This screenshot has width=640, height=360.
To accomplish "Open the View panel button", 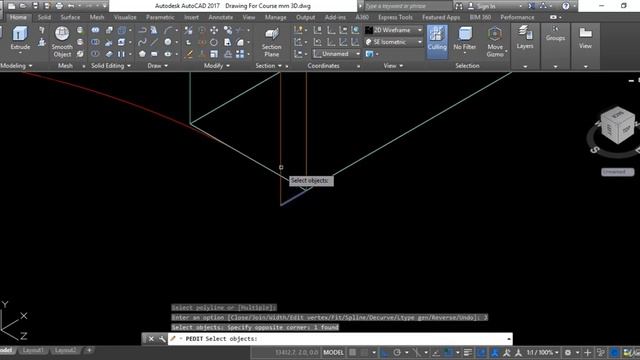I will (x=585, y=38).
